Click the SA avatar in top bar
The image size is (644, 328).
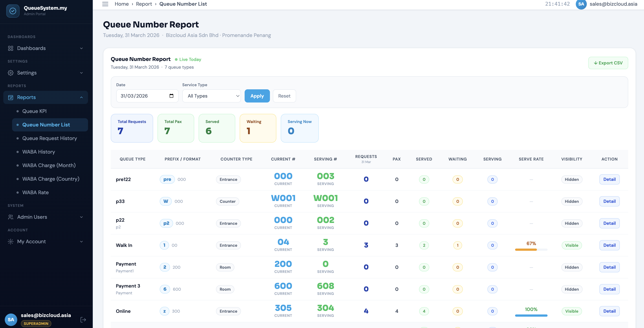(x=581, y=4)
